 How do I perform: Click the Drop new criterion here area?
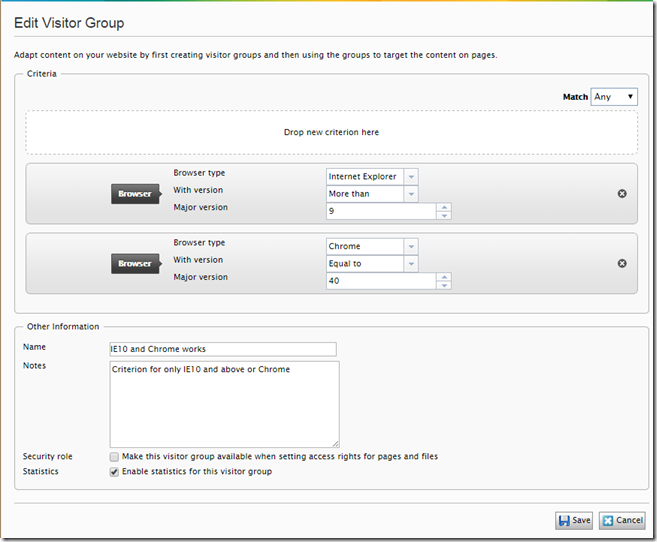coord(331,132)
